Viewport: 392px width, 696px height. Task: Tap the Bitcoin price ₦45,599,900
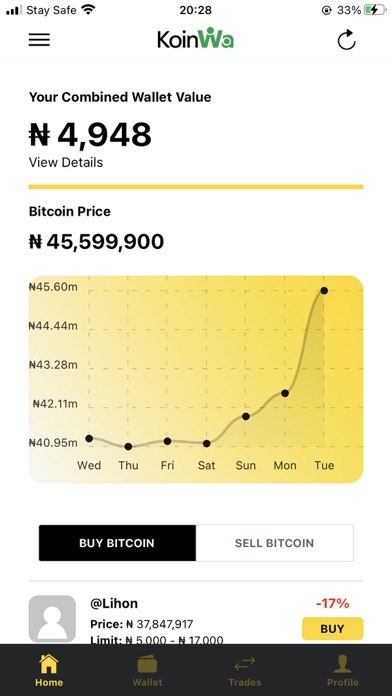[x=96, y=241]
